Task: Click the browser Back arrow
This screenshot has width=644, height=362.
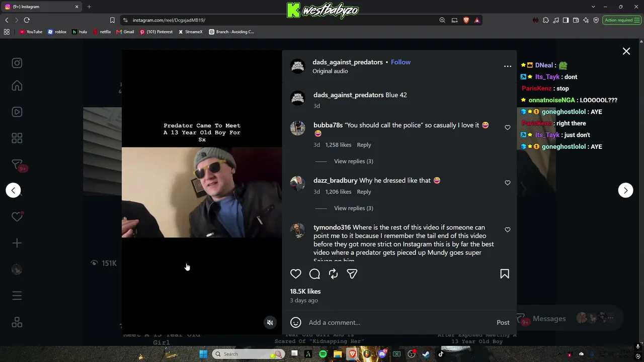Action: coord(7,20)
